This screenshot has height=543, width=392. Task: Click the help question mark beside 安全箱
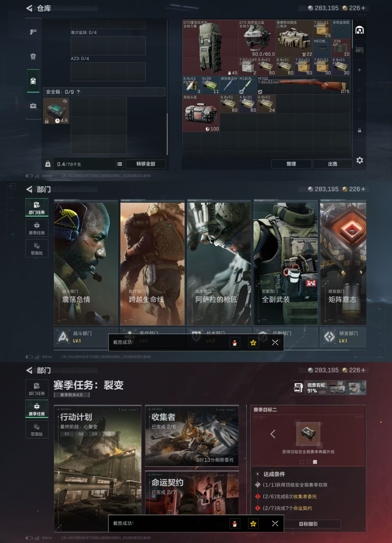78,92
